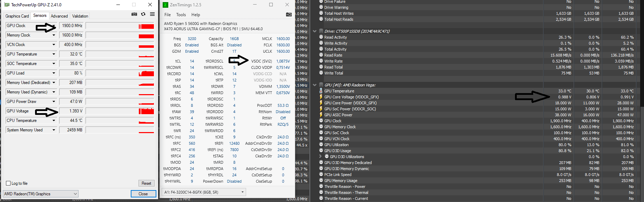The image size is (644, 202).
Task: Click the round icon beside Throttle Reason - Thermal
Action: coord(321,193)
